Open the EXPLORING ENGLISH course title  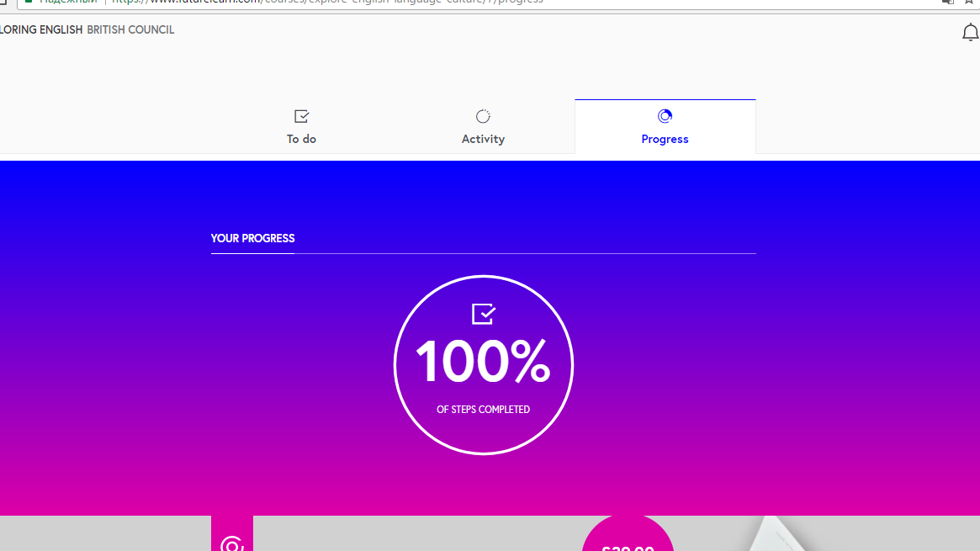[x=42, y=29]
